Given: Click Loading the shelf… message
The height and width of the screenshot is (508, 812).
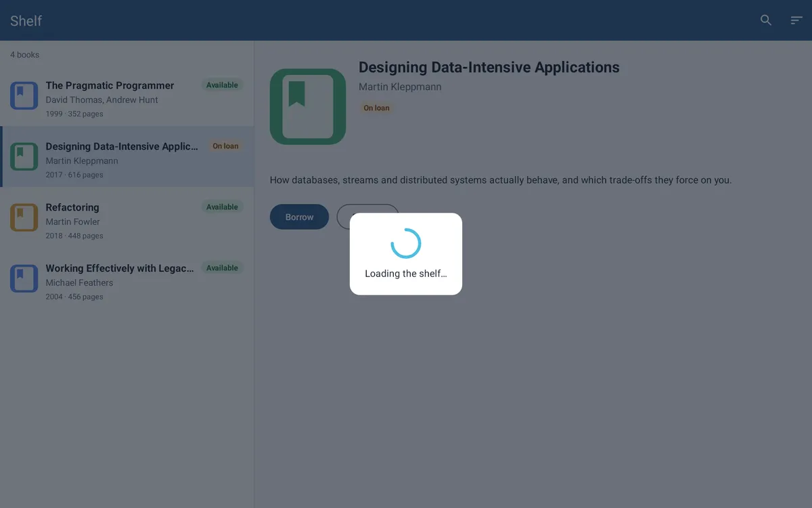Looking at the screenshot, I should [406, 274].
